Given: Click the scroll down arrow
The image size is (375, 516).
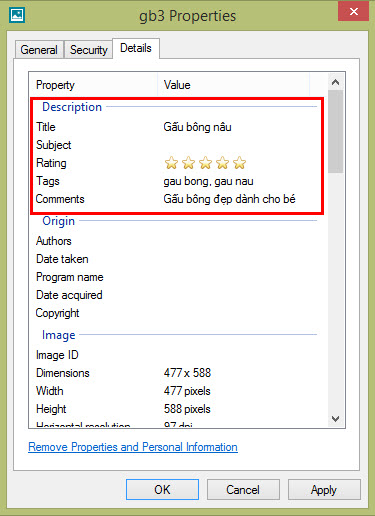Looking at the screenshot, I should 336,419.
